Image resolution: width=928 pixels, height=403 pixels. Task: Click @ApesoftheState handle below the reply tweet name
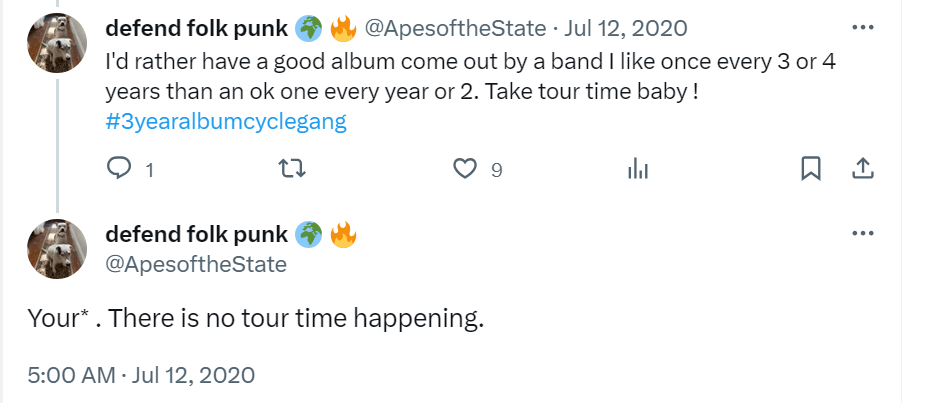(x=196, y=264)
